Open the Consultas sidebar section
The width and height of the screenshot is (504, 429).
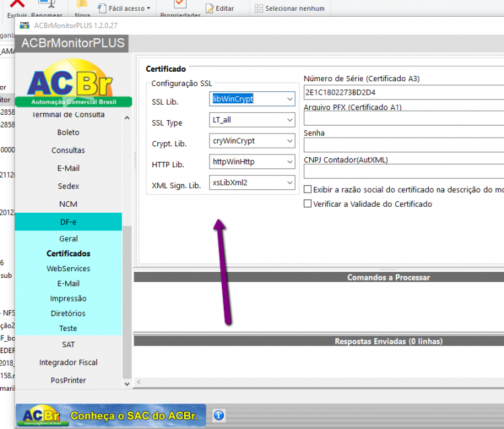pyautogui.click(x=68, y=150)
